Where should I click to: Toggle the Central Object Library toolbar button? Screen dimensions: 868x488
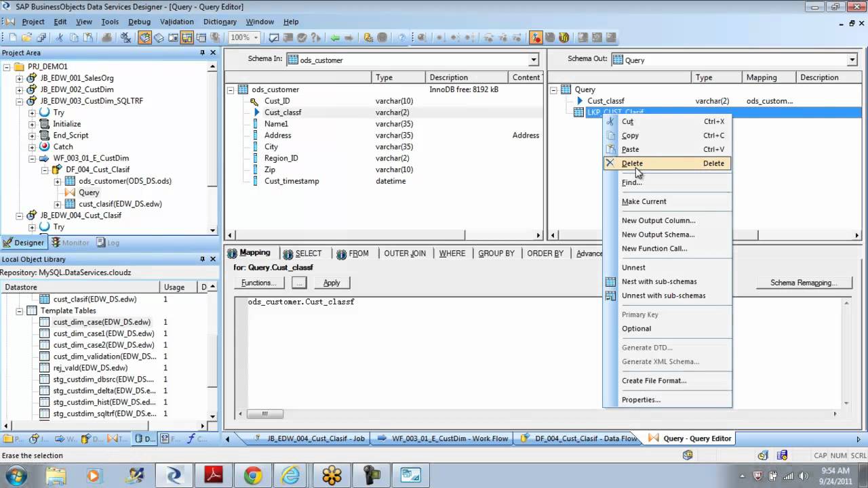point(159,38)
